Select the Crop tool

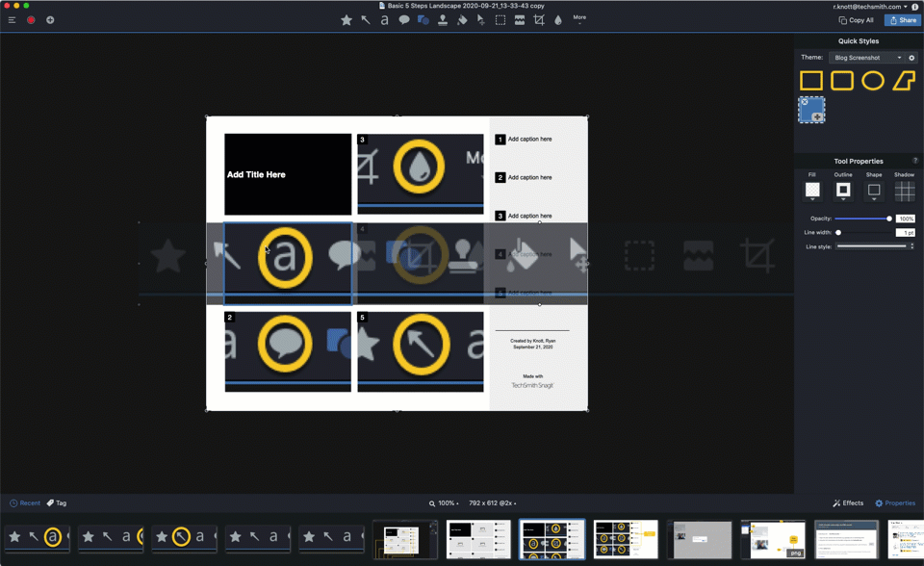click(539, 20)
